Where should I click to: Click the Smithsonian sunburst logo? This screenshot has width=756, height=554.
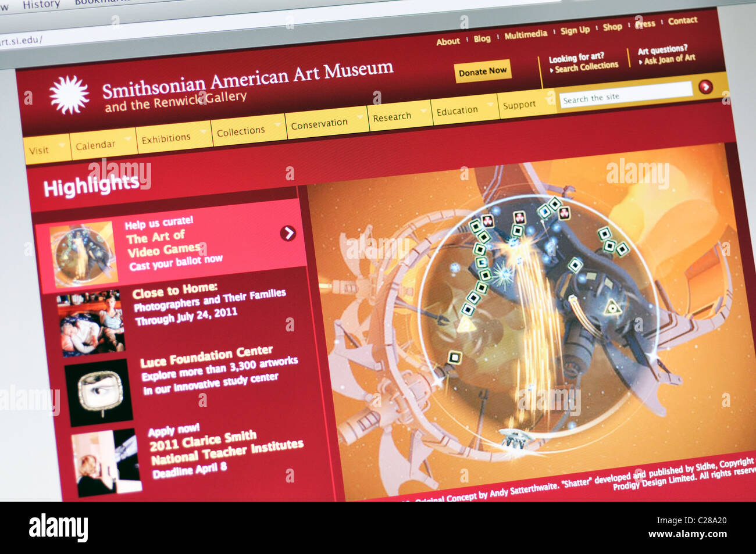pos(69,94)
